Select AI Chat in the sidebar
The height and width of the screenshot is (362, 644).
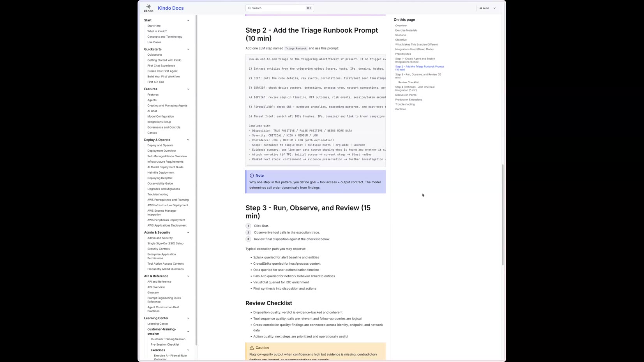tap(152, 111)
